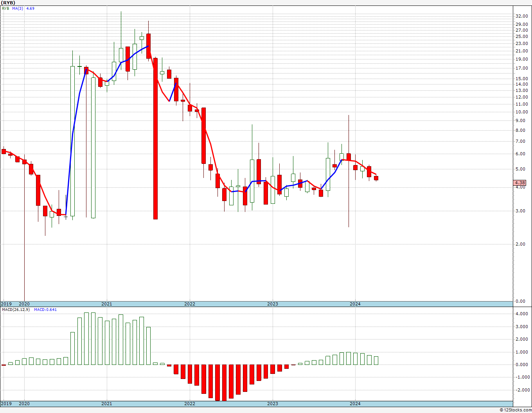Select the 17.00 price axis label
Image resolution: width=532 pixels, height=413 pixels.
[521, 68]
